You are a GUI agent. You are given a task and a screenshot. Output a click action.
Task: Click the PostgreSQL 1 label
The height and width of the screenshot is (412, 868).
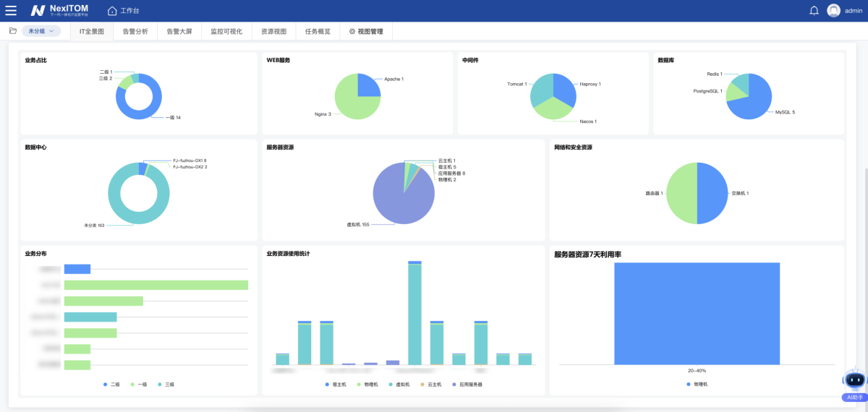[707, 91]
